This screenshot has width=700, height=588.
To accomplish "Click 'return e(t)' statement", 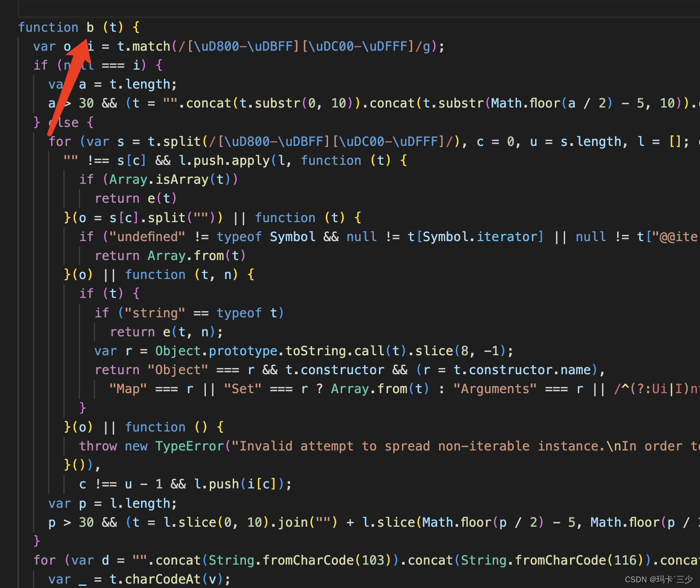I will pyautogui.click(x=136, y=198).
